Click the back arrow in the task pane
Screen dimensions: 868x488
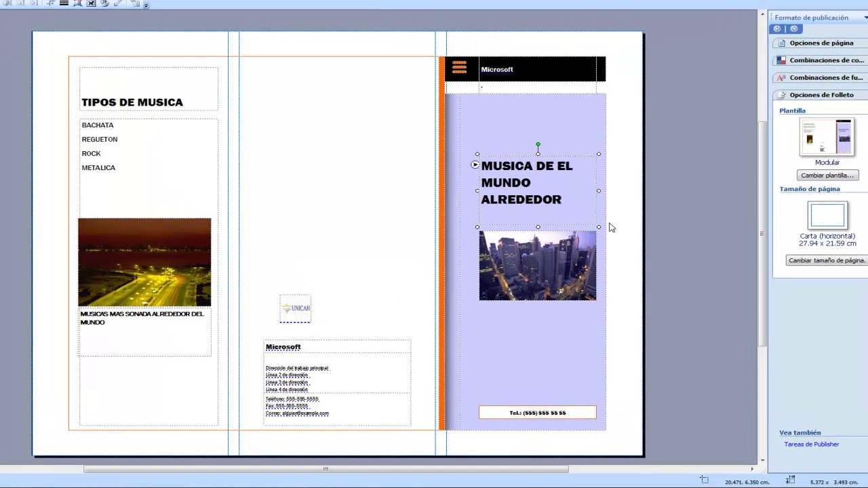pyautogui.click(x=777, y=29)
